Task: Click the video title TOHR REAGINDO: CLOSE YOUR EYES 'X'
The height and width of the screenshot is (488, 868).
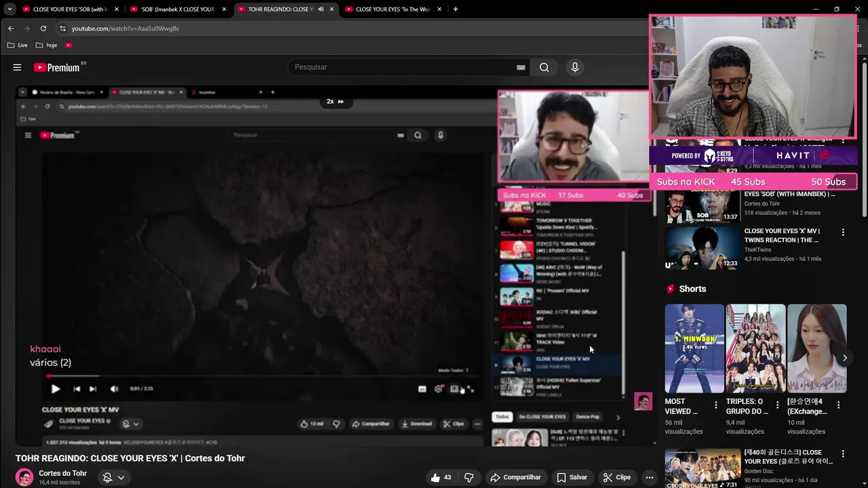Action: pyautogui.click(x=130, y=458)
